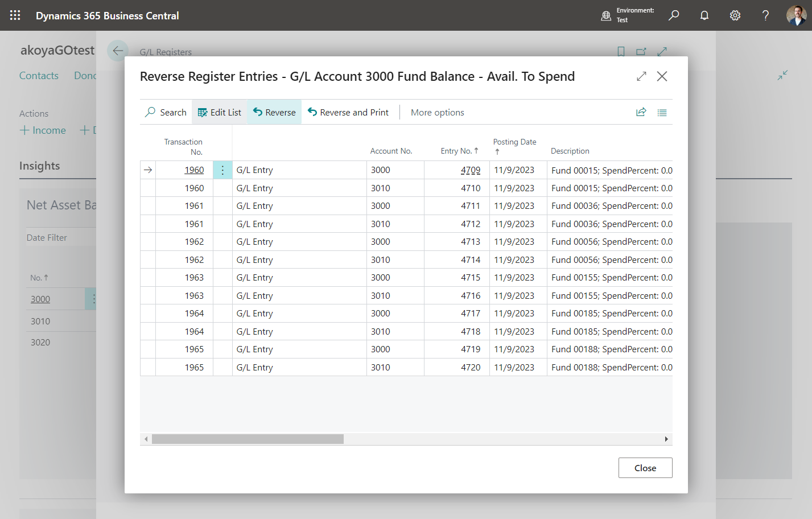The height and width of the screenshot is (519, 812).
Task: Show More options in the action bar
Action: coord(438,112)
